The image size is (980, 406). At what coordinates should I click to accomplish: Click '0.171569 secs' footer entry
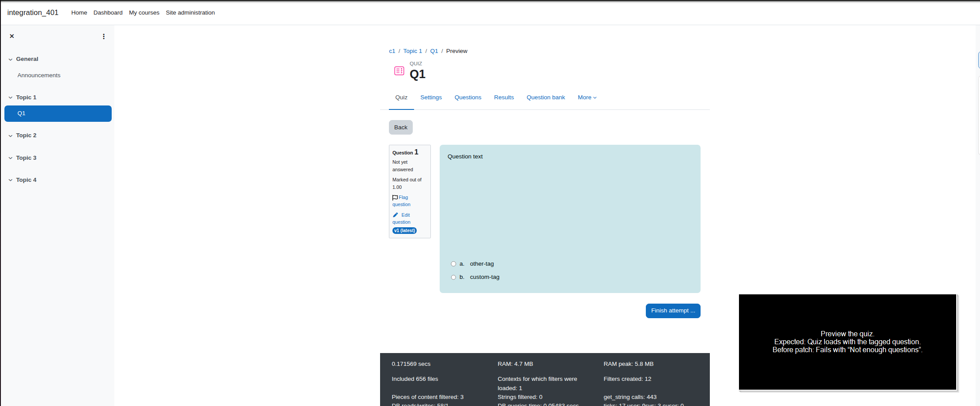(x=411, y=364)
